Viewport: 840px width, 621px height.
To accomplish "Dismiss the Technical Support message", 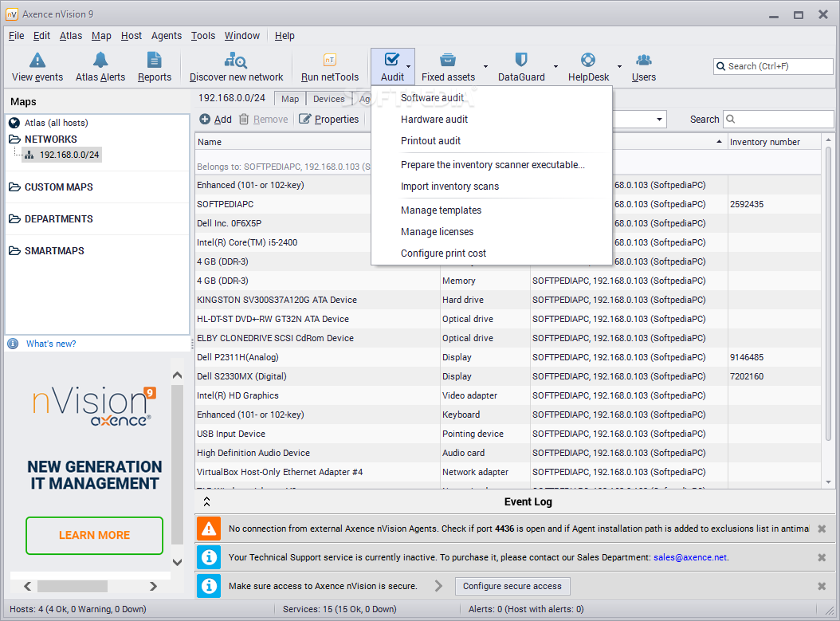I will [x=821, y=558].
